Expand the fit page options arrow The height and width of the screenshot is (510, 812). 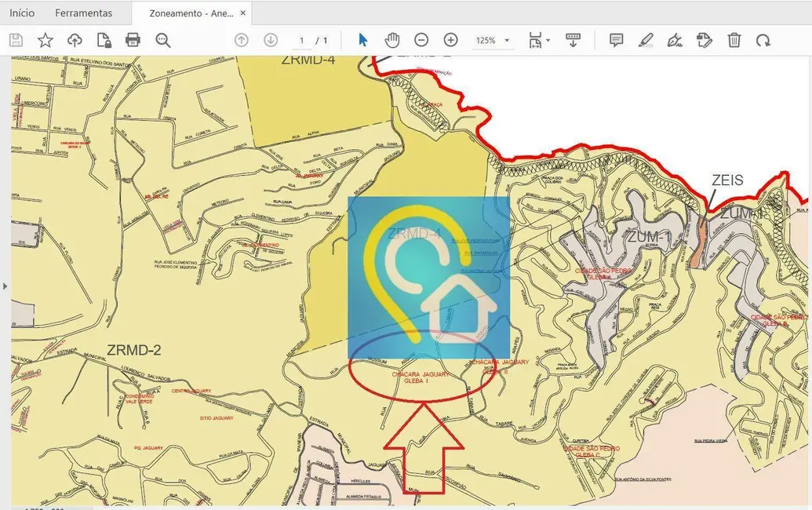click(548, 40)
